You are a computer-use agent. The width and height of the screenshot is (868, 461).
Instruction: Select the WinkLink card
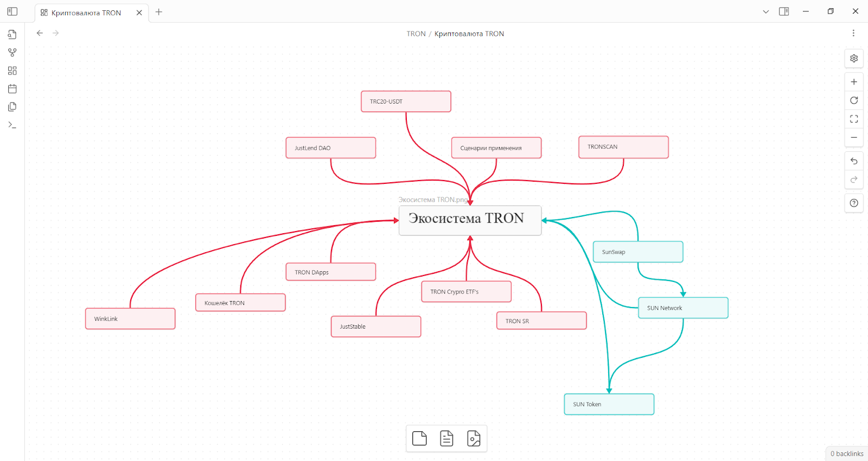[x=130, y=318]
